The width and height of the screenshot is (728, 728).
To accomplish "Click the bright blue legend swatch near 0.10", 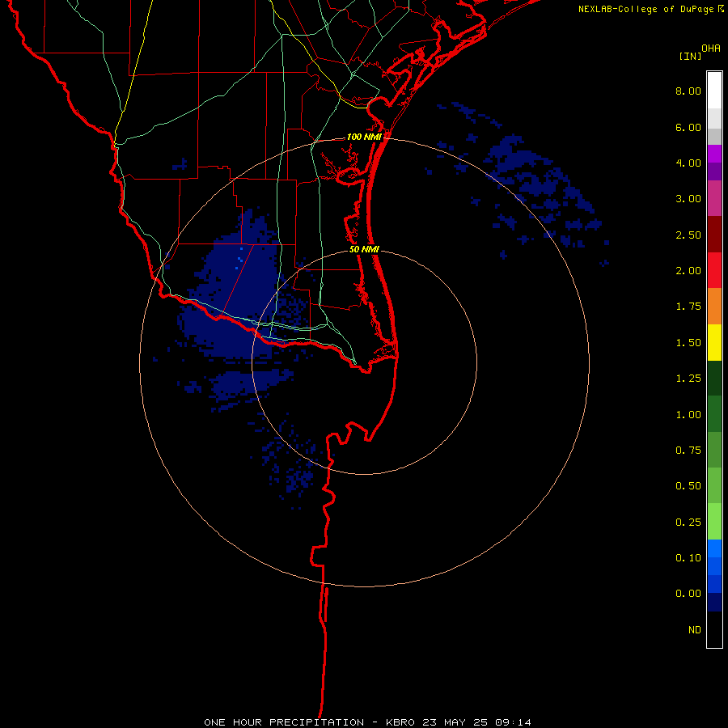I will (714, 548).
